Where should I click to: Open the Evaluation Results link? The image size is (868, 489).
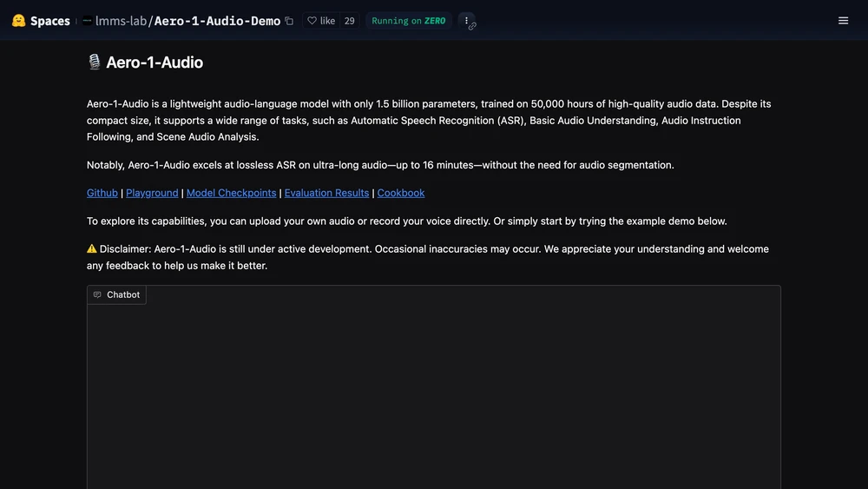coord(326,193)
